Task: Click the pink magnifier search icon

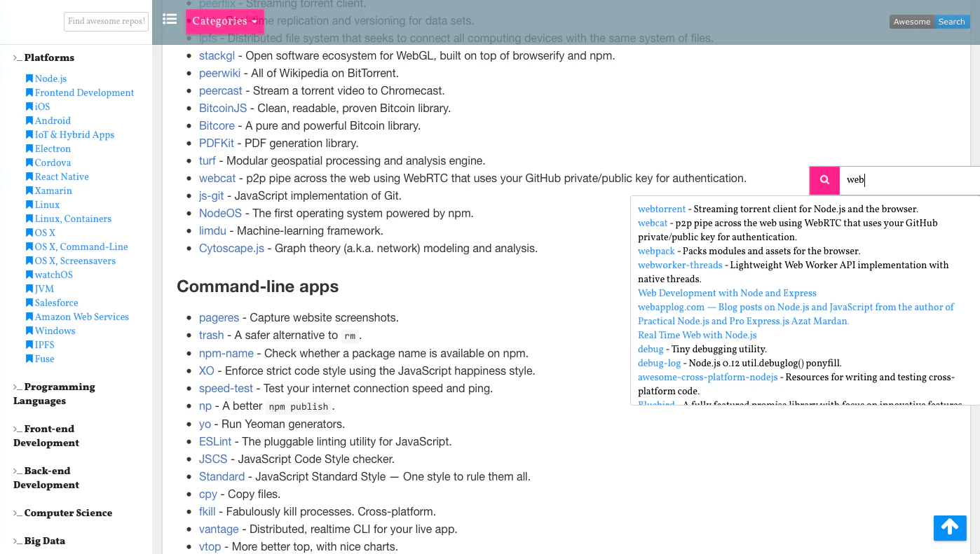Action: 824,180
